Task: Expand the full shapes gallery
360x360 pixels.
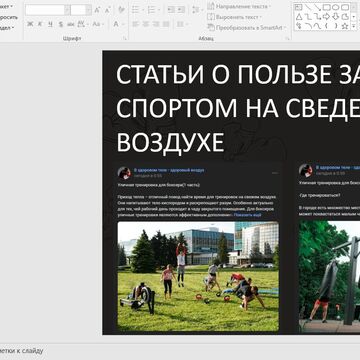Action: pyautogui.click(x=354, y=26)
